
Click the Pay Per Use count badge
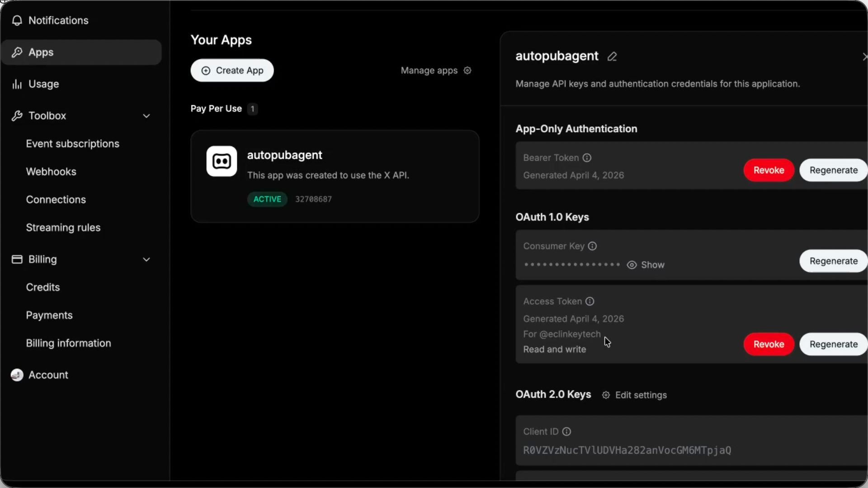pos(253,109)
